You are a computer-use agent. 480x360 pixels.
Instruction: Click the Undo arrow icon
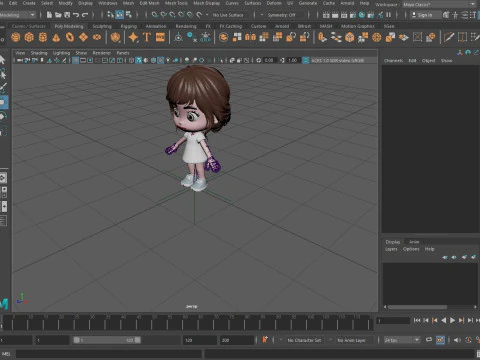click(x=76, y=15)
